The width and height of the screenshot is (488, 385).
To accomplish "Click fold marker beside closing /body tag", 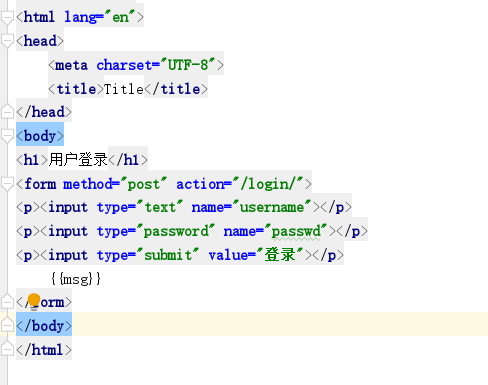I will pyautogui.click(x=7, y=325).
